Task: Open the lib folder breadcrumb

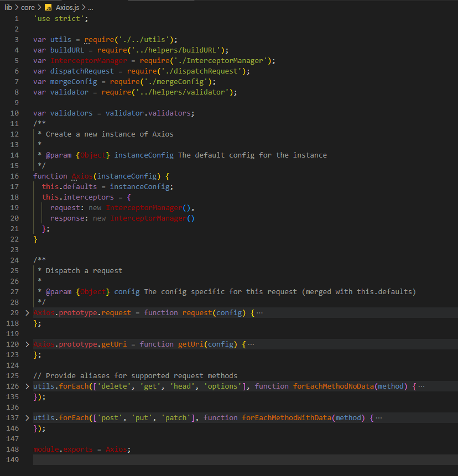Action: click(x=8, y=8)
